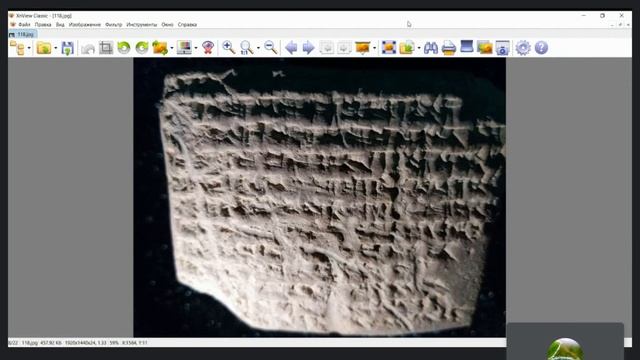Open the adjust colors monitor icon
This screenshot has height=360, width=640.
pyautogui.click(x=184, y=48)
